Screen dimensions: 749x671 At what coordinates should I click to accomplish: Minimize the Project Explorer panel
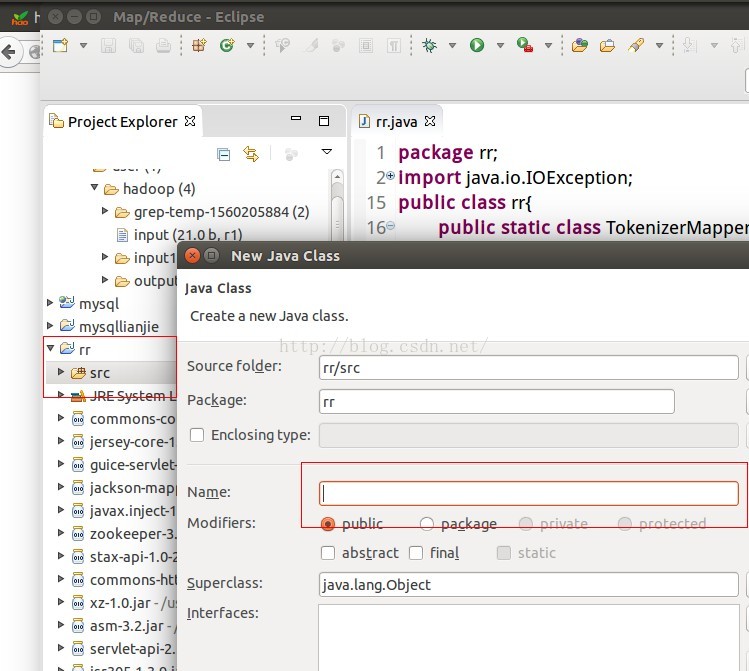[296, 118]
